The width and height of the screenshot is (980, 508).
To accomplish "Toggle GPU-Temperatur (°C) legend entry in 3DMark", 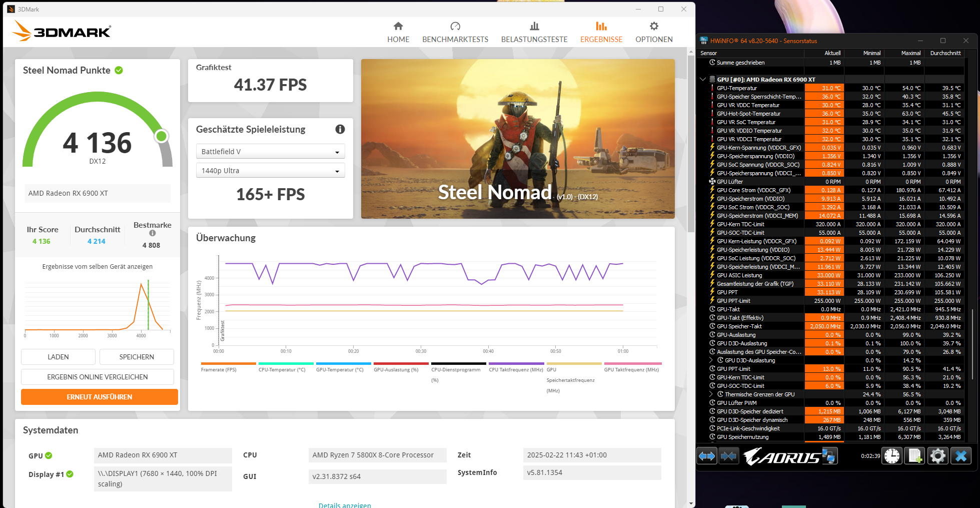I will pyautogui.click(x=344, y=368).
